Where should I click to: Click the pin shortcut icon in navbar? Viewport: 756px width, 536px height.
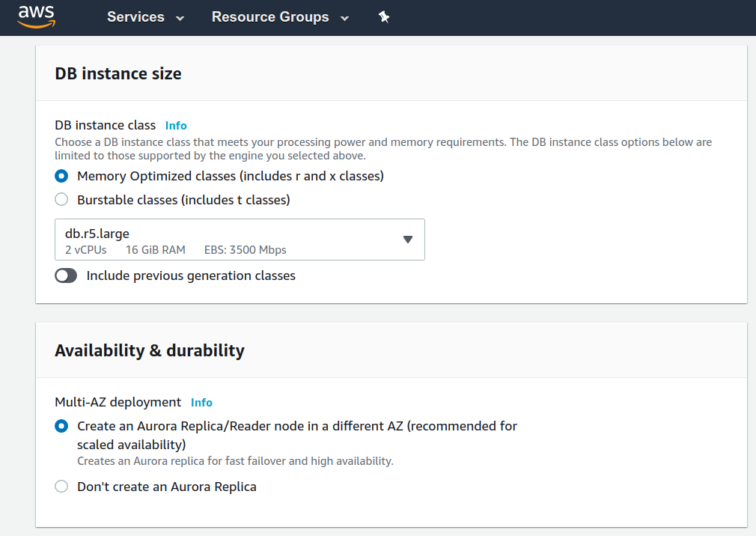[384, 17]
